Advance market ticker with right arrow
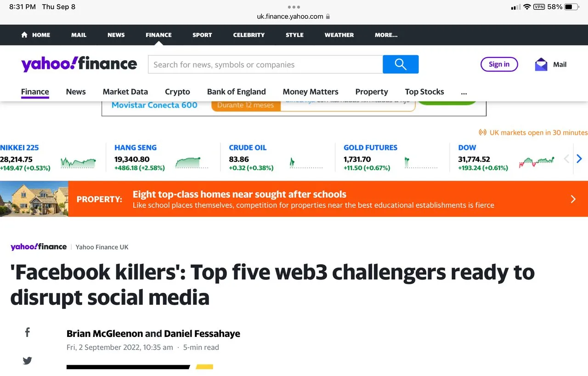This screenshot has height=376, width=588. [579, 159]
